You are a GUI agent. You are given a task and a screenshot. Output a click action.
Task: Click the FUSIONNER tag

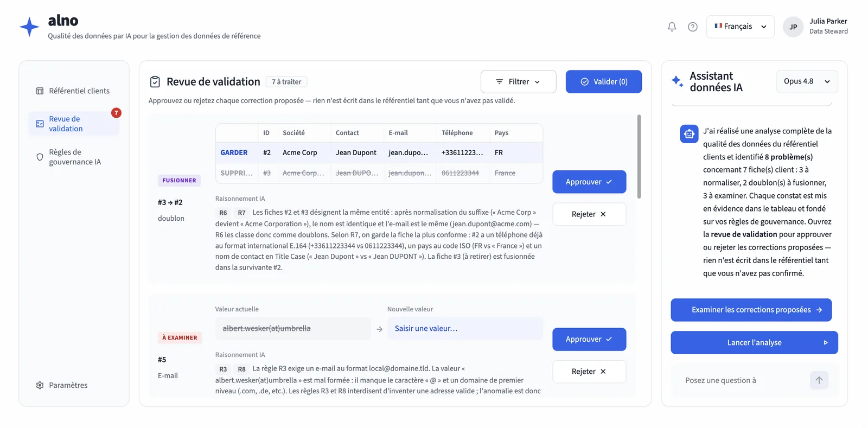(179, 181)
